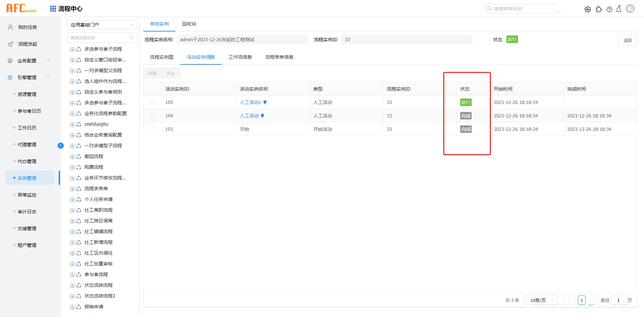Switch to the 回收站 tab
The image size is (644, 317).
[189, 24]
